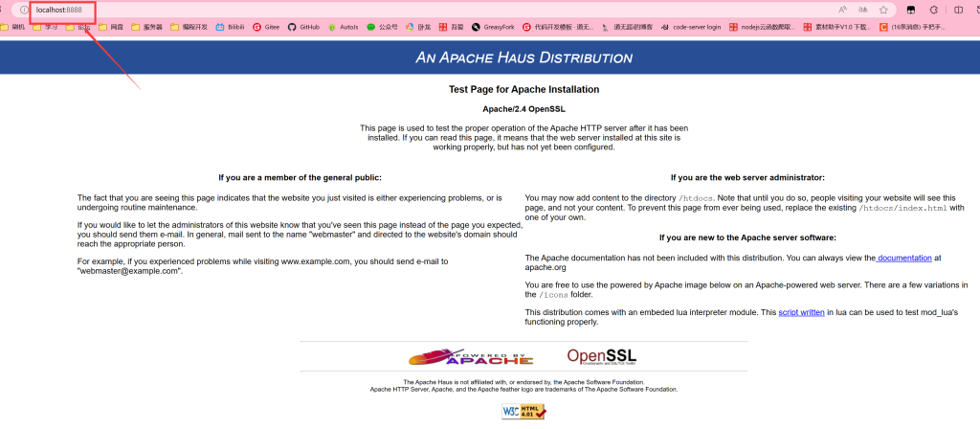Open the 素材助手V1.0 bookmark

tap(836, 28)
